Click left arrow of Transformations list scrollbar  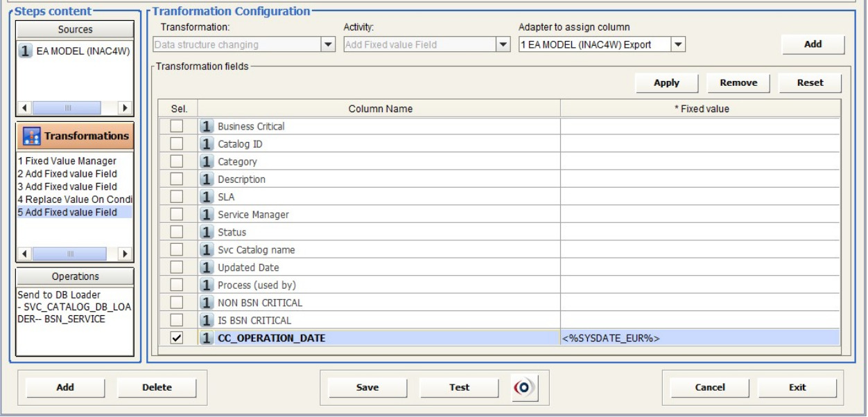click(25, 254)
